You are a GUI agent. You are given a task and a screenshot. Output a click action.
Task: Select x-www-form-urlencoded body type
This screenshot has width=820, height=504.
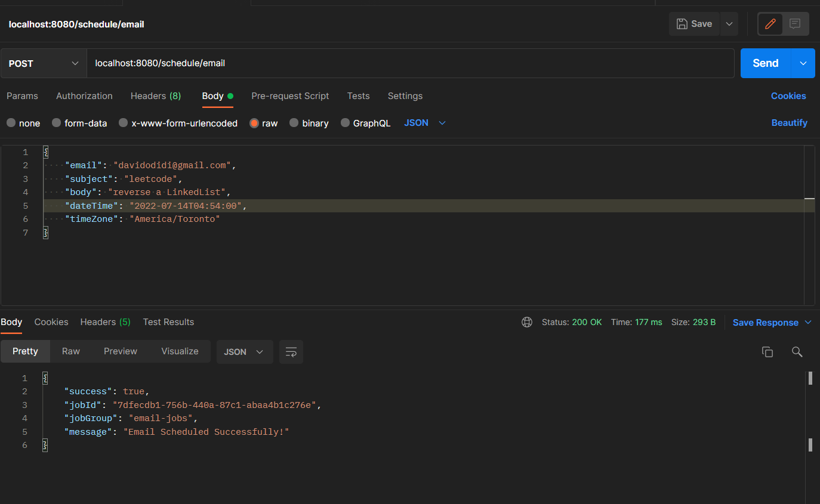(x=178, y=123)
